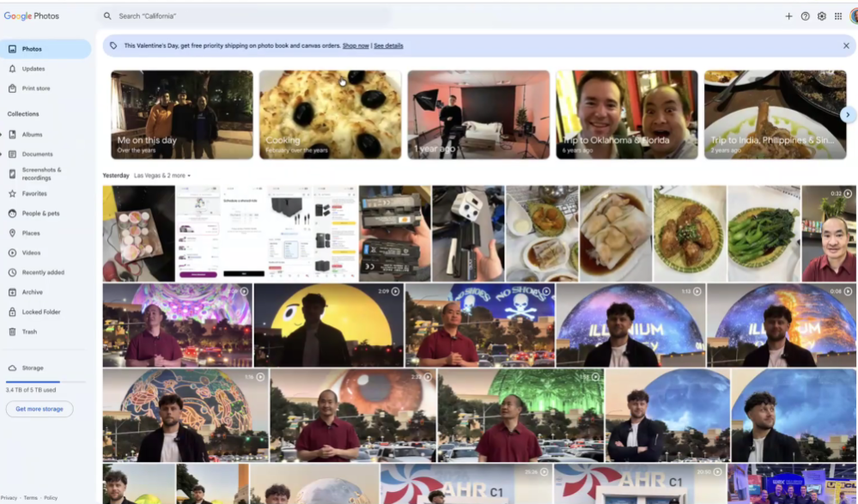This screenshot has height=504, width=858.
Task: Click the plus Create icon in header
Action: [x=788, y=16]
